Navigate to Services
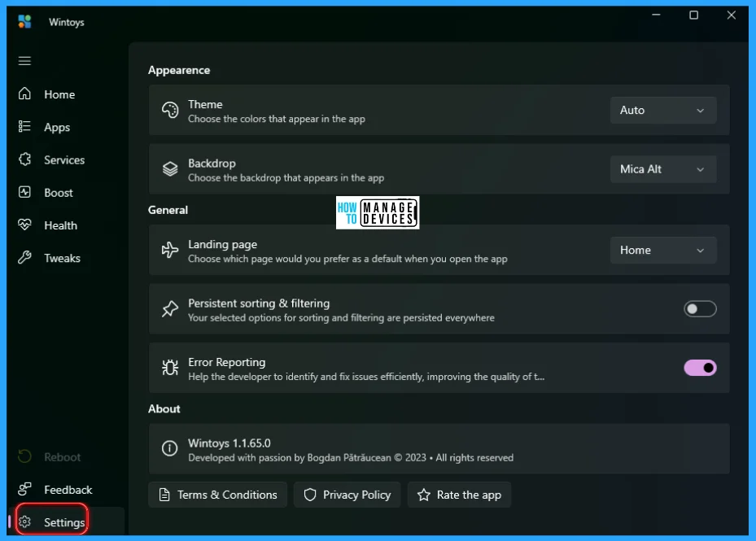 click(66, 159)
